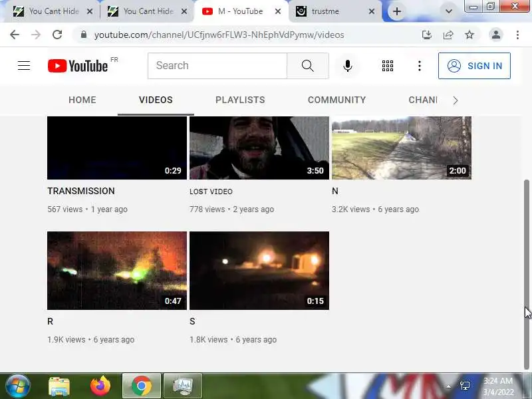Open the thumbnail of video S
This screenshot has height=399, width=532.
click(259, 271)
